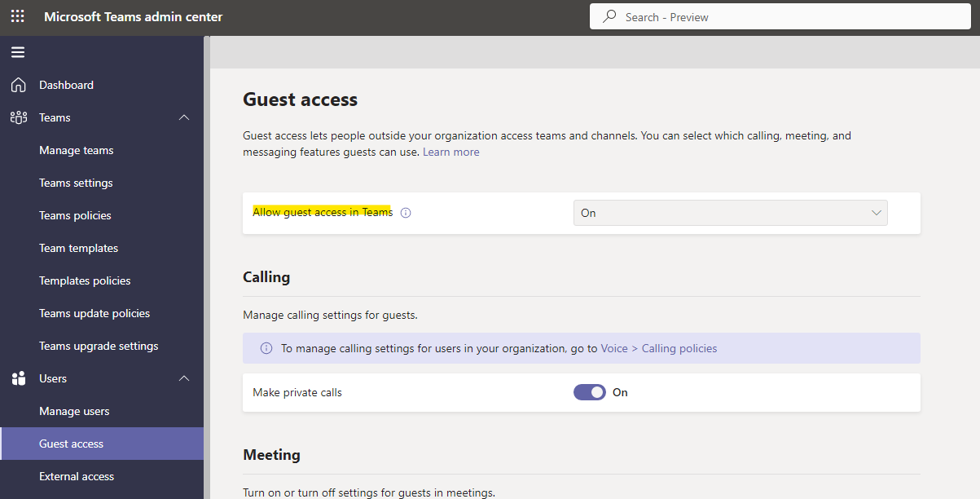Image resolution: width=980 pixels, height=499 pixels.
Task: Navigate to Manage users
Action: [x=76, y=410]
